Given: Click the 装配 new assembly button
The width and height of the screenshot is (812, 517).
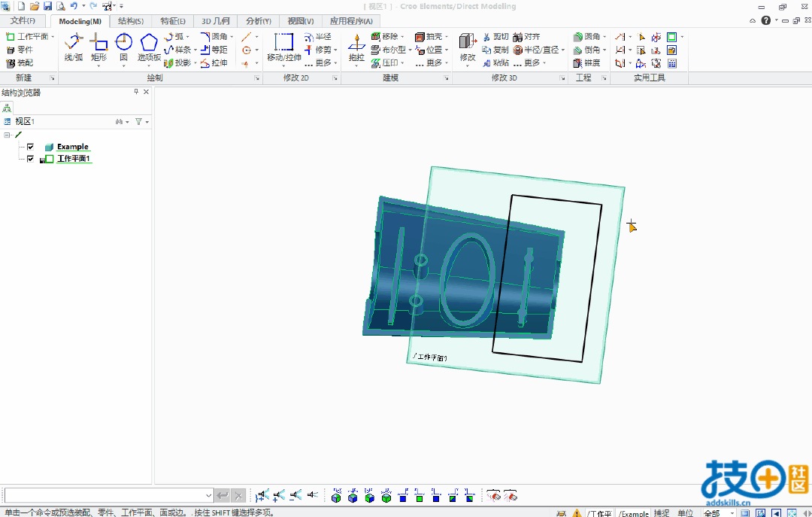Looking at the screenshot, I should tap(19, 62).
